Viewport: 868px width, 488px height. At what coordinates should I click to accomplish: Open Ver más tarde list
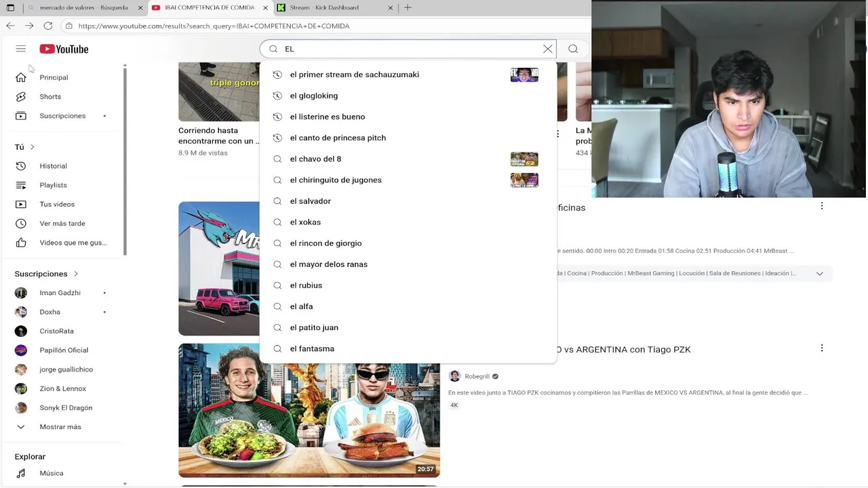pos(62,224)
